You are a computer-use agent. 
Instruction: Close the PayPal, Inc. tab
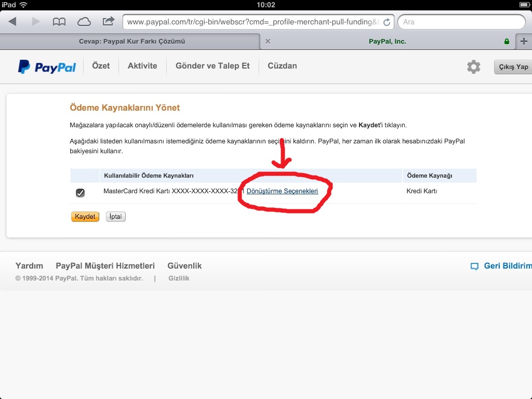(x=268, y=42)
